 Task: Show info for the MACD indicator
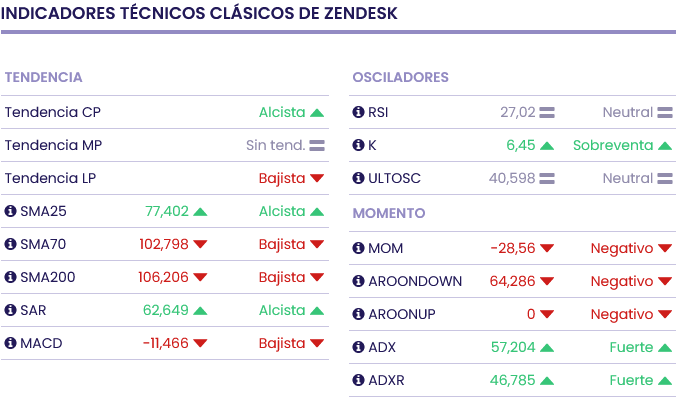(x=11, y=344)
